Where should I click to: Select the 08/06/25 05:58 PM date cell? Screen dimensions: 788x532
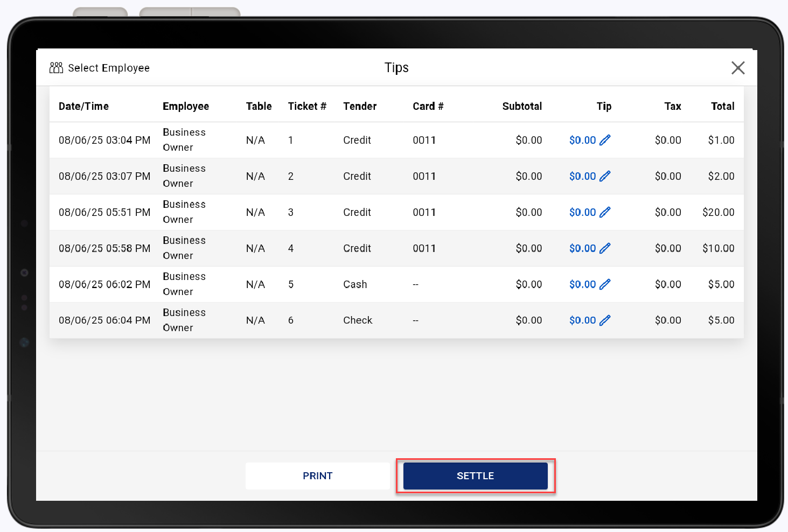pyautogui.click(x=104, y=248)
